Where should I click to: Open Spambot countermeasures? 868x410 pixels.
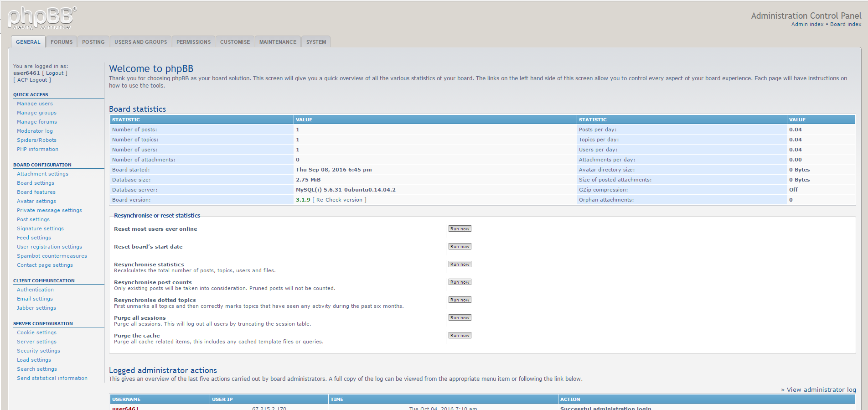[x=52, y=256]
